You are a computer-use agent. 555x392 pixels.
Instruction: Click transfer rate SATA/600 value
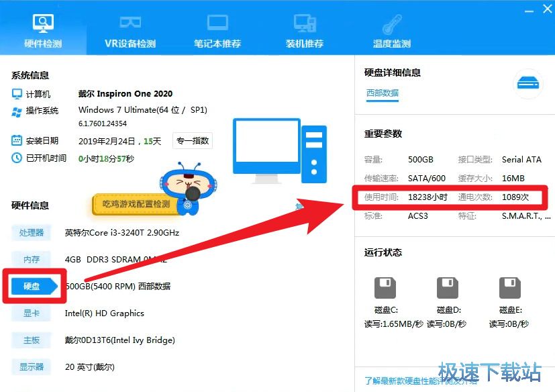(427, 179)
